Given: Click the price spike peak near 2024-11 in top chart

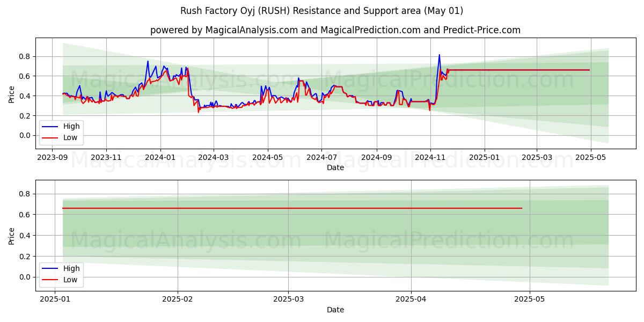Looking at the screenshot, I should 439,55.
